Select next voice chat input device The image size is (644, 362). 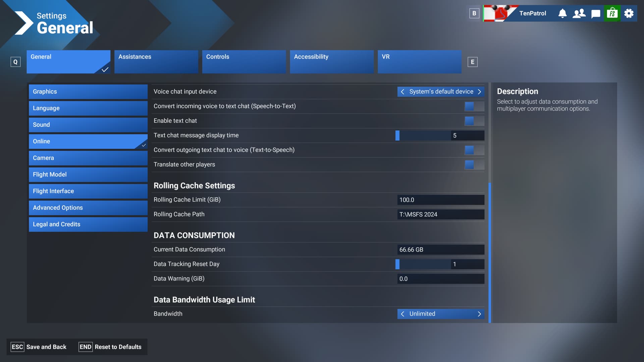tap(479, 92)
